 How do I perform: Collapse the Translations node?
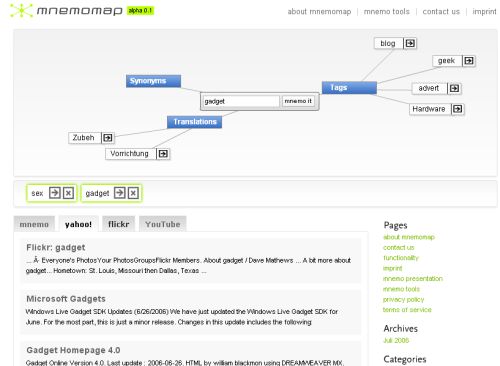(194, 122)
